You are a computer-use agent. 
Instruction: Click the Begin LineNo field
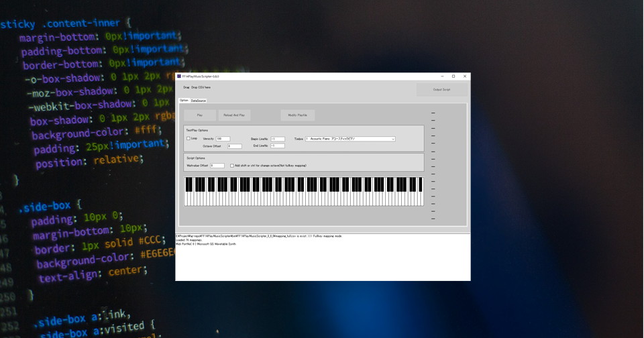tap(278, 139)
